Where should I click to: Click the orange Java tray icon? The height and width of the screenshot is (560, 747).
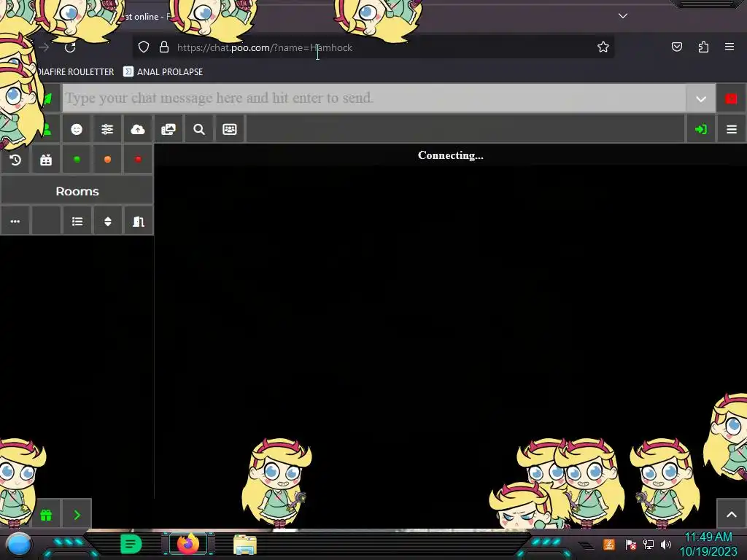pos(609,544)
